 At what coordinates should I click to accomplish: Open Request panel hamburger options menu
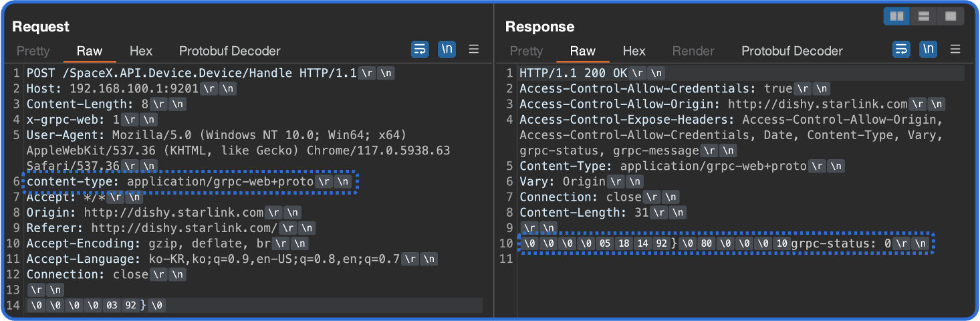pos(474,49)
